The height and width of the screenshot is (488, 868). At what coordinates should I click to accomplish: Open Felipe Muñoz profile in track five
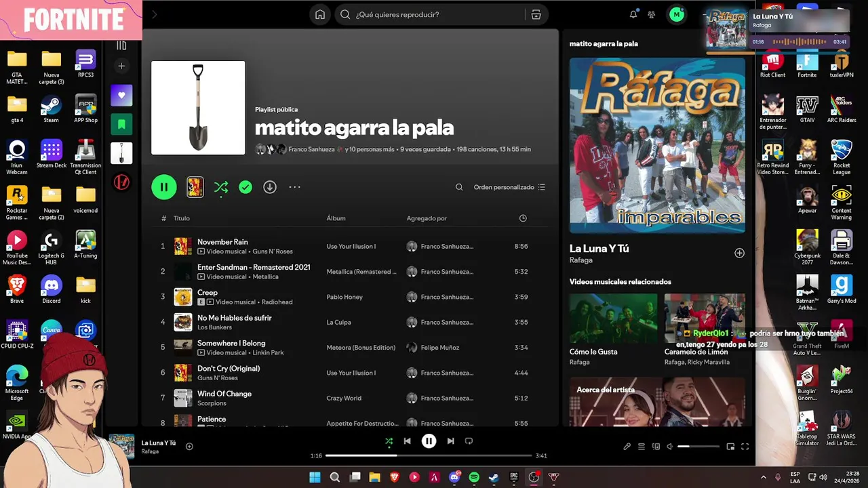pos(439,348)
